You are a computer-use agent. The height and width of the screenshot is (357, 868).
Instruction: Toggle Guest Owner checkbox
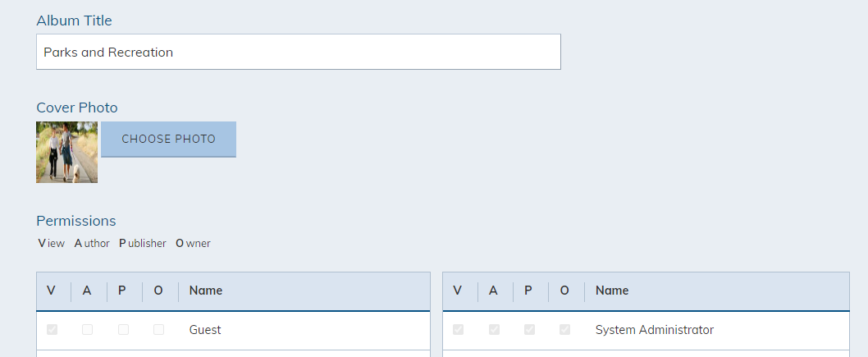[x=159, y=330]
